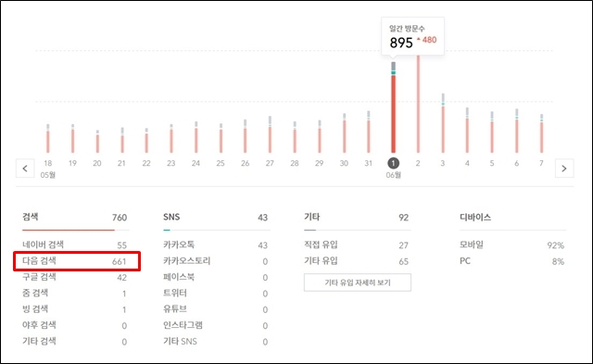Click the 모바일 device row
The width and height of the screenshot is (593, 364).
512,245
